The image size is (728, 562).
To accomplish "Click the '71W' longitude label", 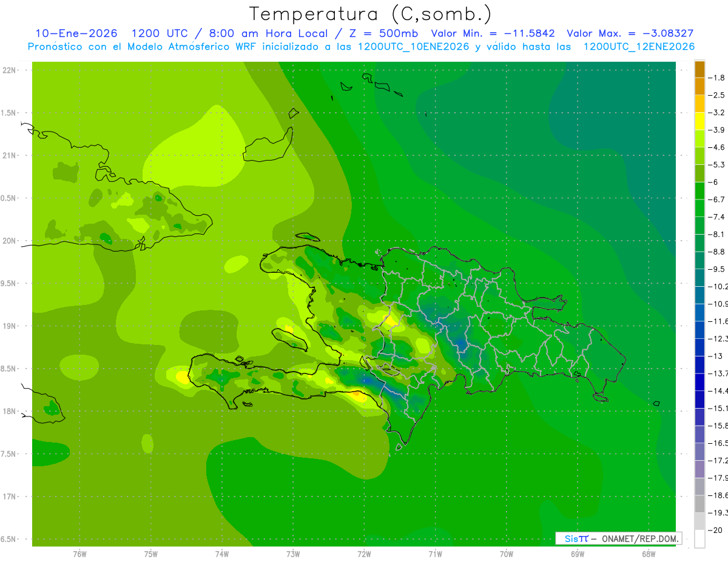I will click(x=435, y=553).
